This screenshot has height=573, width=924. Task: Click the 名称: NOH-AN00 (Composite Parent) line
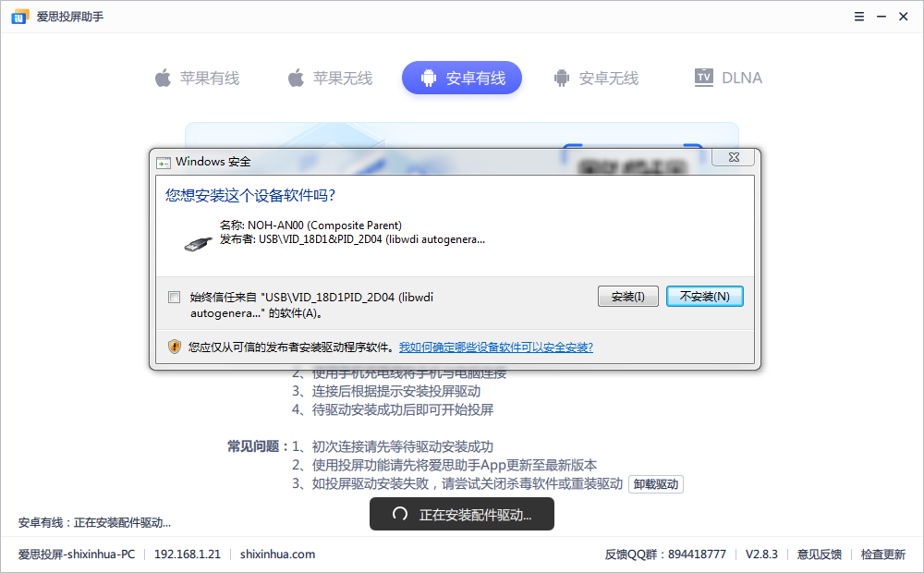click(x=310, y=226)
